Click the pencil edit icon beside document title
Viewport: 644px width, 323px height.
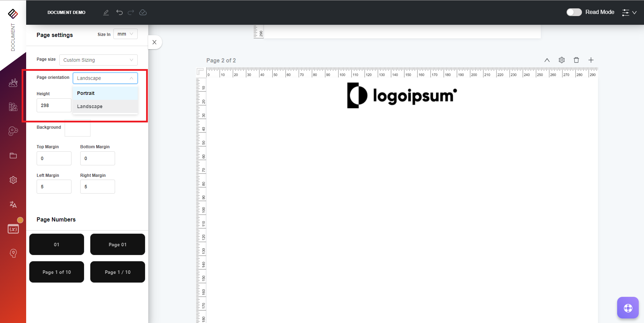(x=106, y=13)
